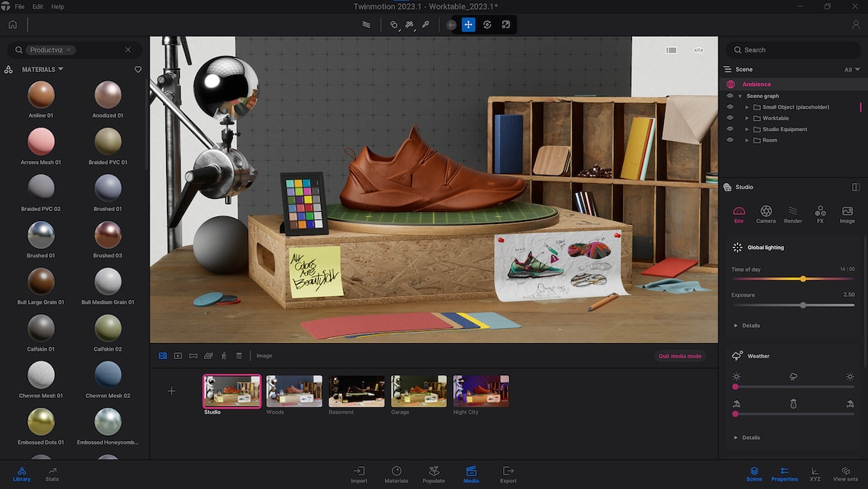
Task: Click the Populate icon in bottom bar
Action: pyautogui.click(x=433, y=474)
